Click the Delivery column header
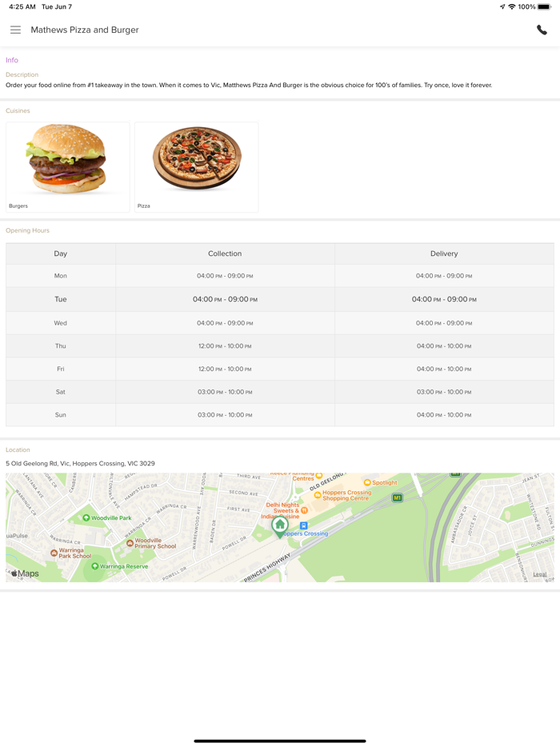 click(444, 254)
